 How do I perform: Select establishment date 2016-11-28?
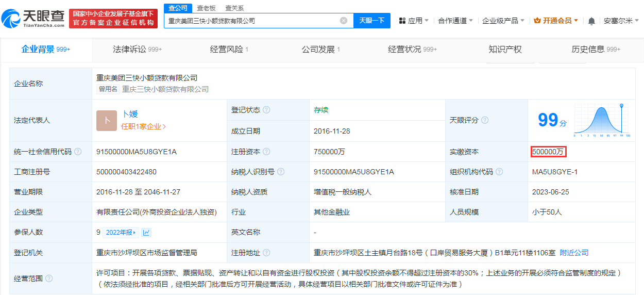[332, 131]
